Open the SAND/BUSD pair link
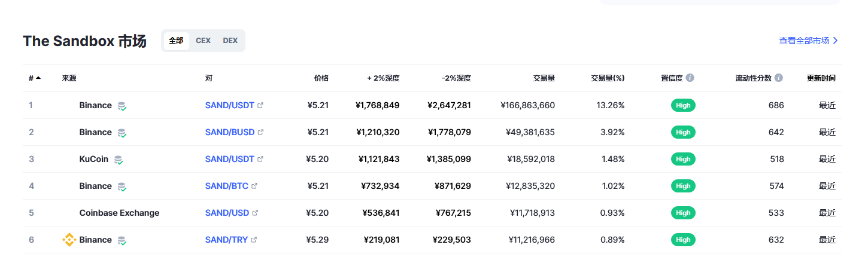 point(230,132)
